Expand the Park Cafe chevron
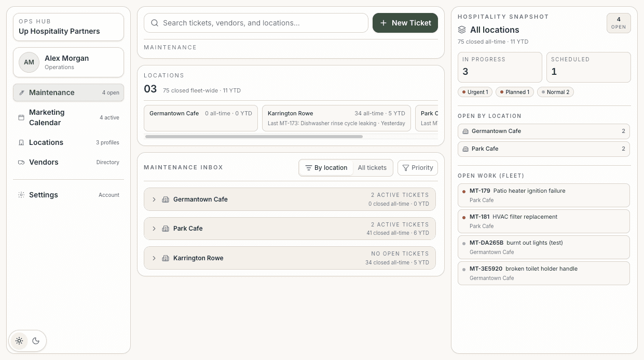Viewport: 644px width, 360px height. tap(154, 229)
